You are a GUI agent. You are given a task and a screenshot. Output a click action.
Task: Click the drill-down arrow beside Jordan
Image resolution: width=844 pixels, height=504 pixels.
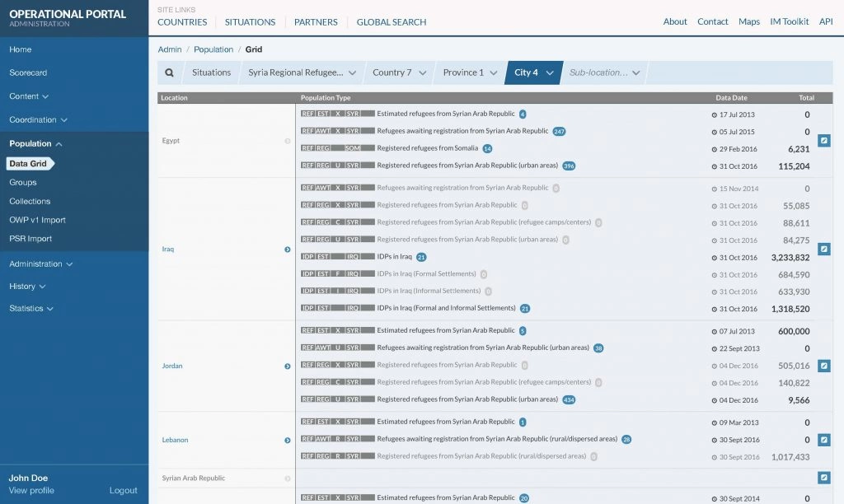pyautogui.click(x=287, y=366)
